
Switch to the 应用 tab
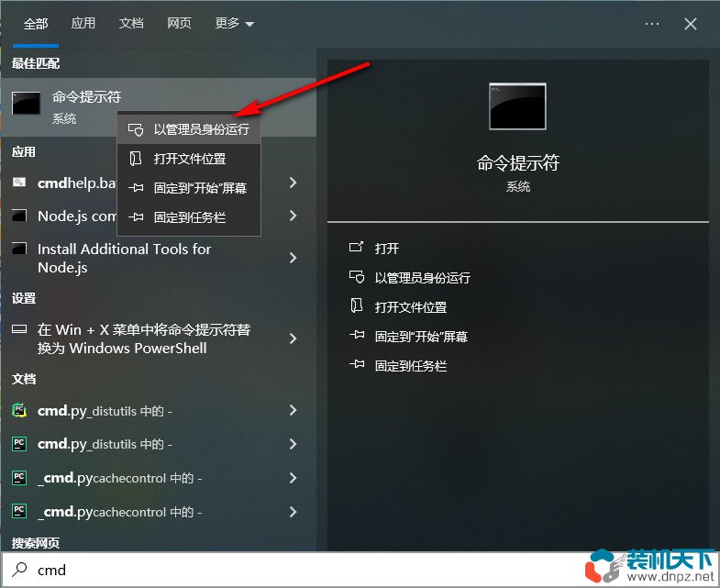pos(83,23)
